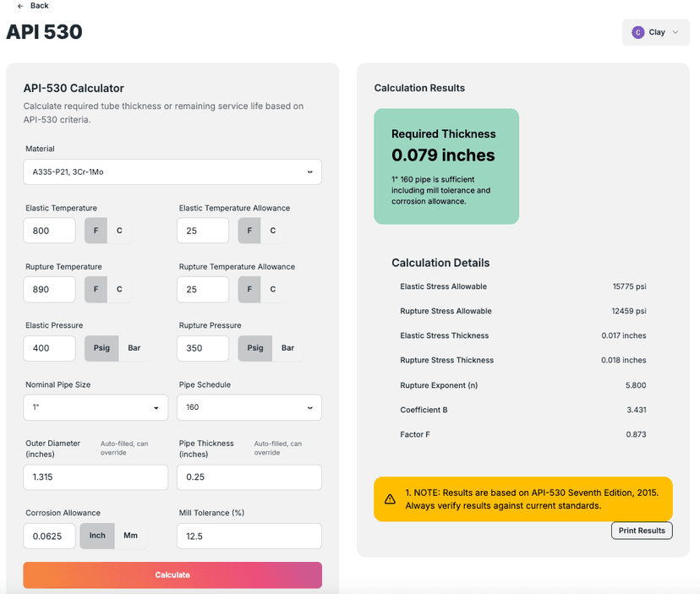Click the back arrow icon
Viewport: 700px width, 594px height.
click(20, 6)
